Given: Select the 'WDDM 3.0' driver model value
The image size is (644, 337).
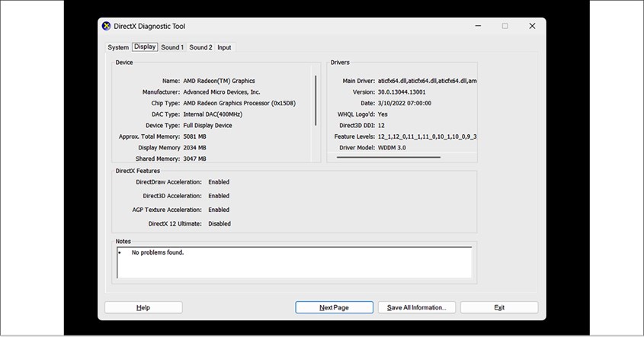Looking at the screenshot, I should (x=392, y=148).
